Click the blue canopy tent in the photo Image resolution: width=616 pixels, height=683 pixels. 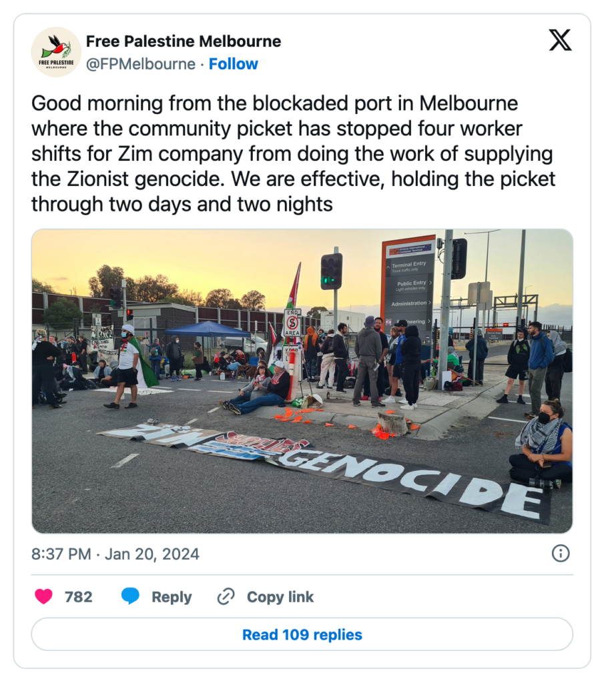pyautogui.click(x=207, y=328)
